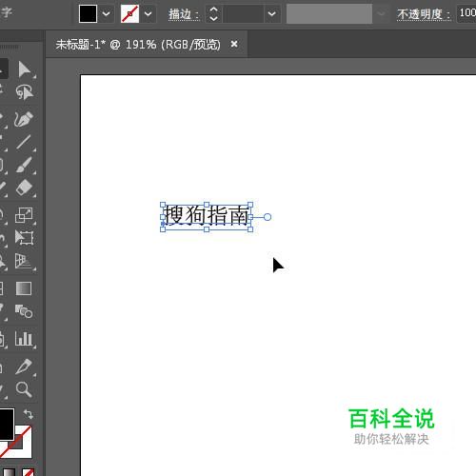Click the stroke none swatch in control bar
This screenshot has height=476, width=476.
click(129, 13)
